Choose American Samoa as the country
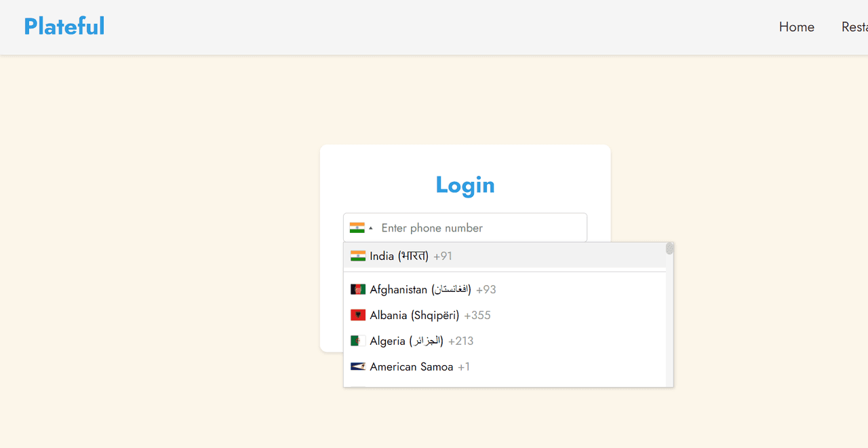The height and width of the screenshot is (448, 868). pos(411,367)
